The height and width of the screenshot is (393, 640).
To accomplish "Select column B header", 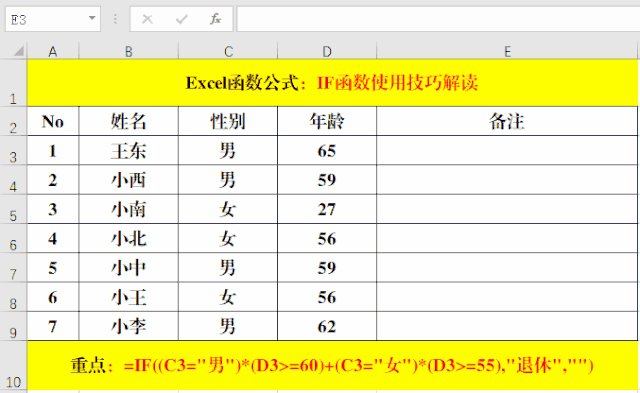I will pos(129,51).
